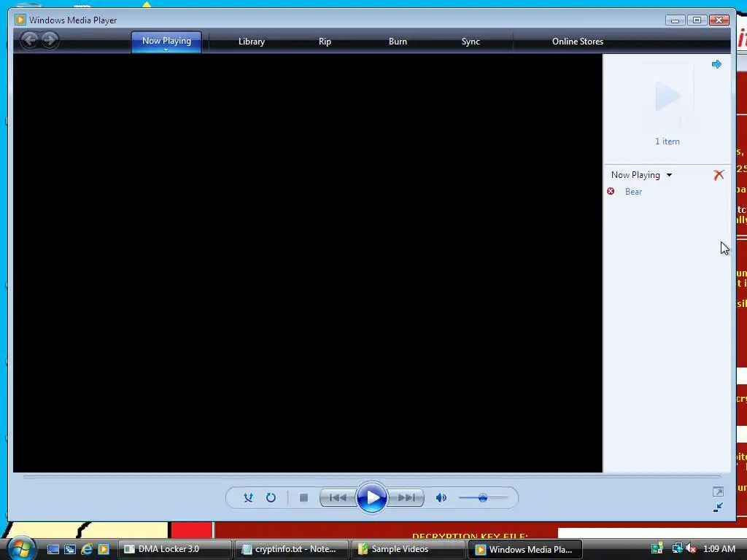Screen dimensions: 747x560
Task: Open the Windows Start orb
Action: [x=21, y=549]
